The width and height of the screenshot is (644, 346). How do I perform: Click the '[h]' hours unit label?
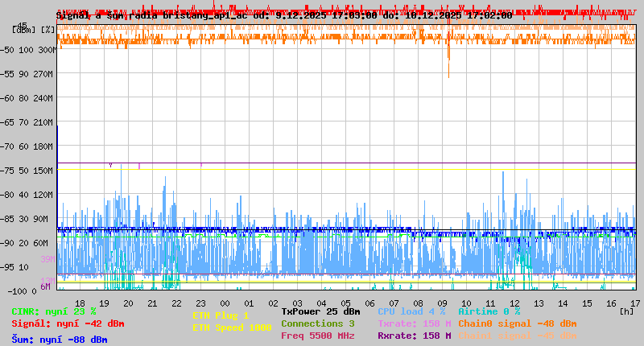click(627, 311)
